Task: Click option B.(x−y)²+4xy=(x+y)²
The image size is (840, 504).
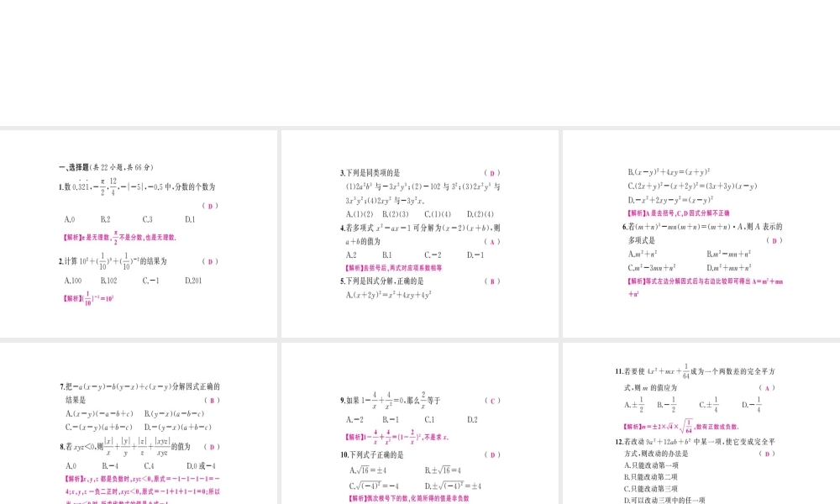Action: click(x=669, y=172)
